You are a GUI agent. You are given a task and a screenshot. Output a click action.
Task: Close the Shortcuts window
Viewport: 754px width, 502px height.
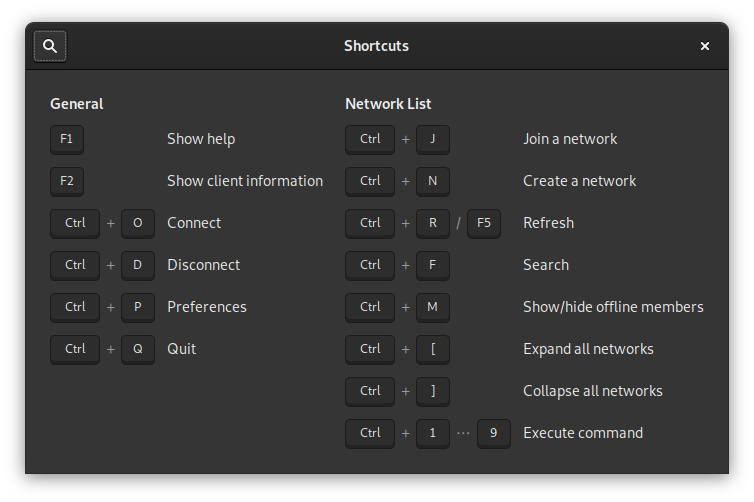point(704,46)
